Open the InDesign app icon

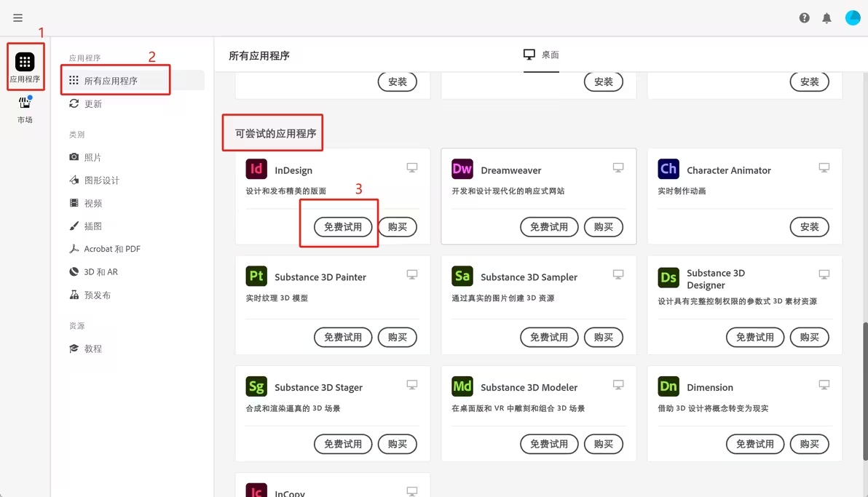coord(256,170)
